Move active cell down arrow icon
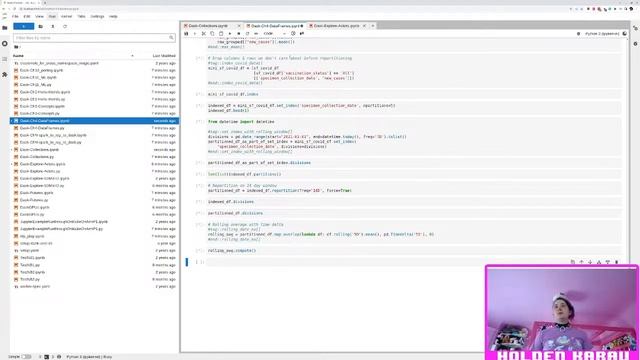 pyautogui.click(x=590, y=262)
